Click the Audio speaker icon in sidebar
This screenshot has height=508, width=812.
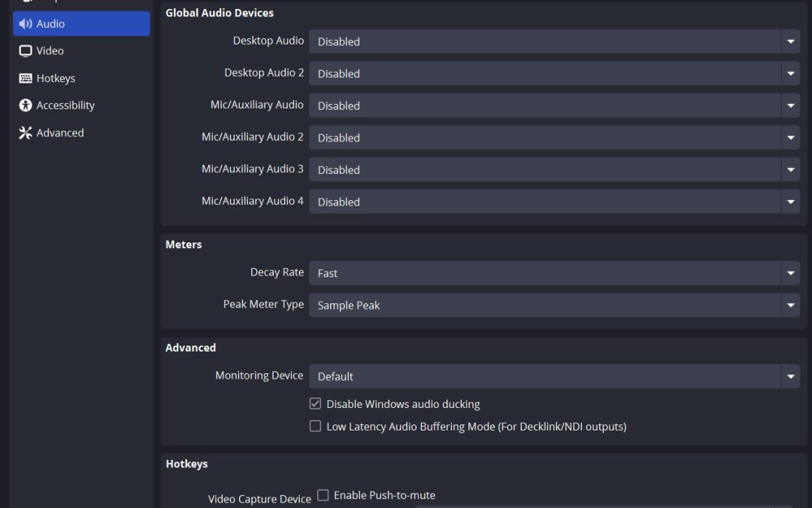click(26, 24)
